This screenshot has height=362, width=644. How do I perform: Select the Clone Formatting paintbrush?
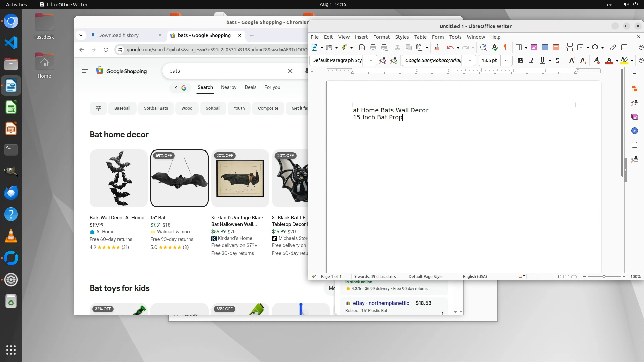click(437, 48)
